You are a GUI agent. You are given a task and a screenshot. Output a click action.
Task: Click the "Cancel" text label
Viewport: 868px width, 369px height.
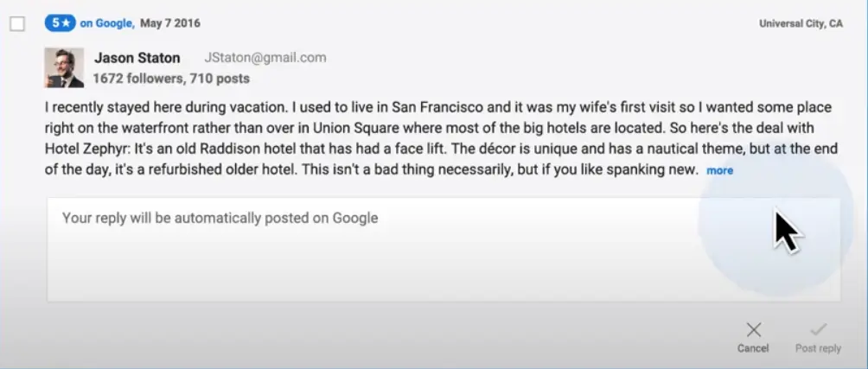click(753, 348)
